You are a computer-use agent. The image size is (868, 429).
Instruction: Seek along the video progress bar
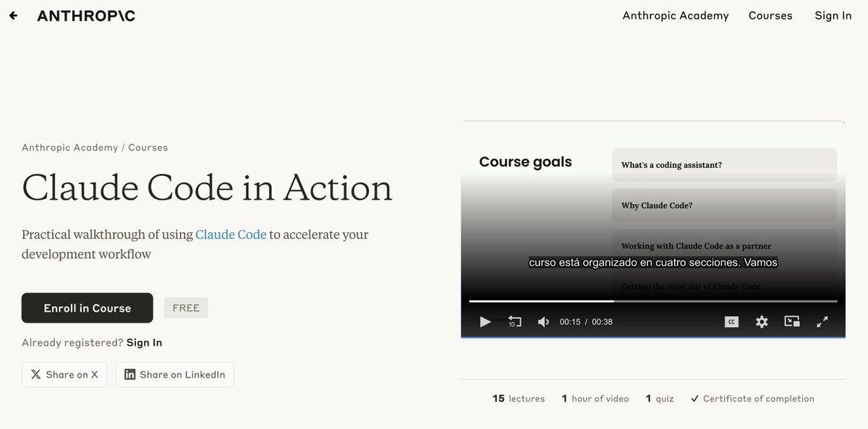click(653, 301)
